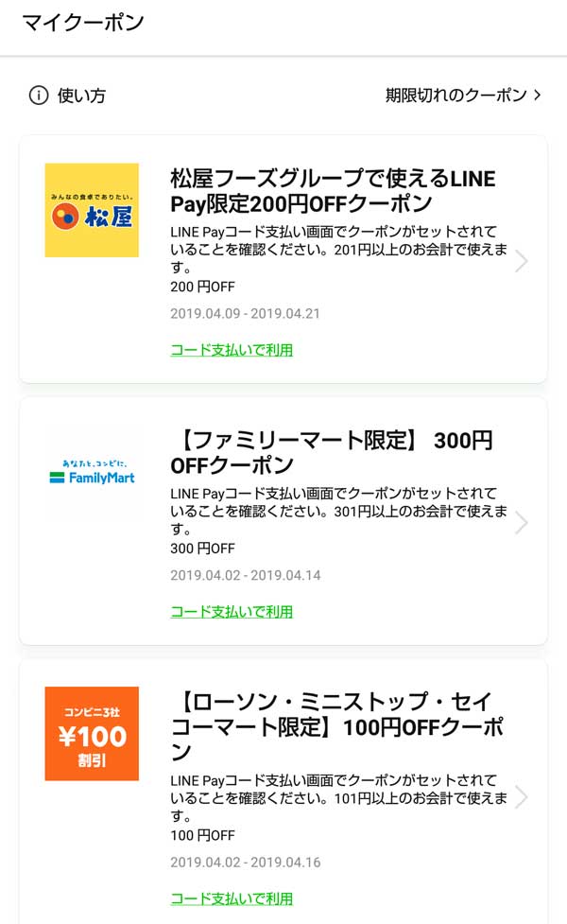The height and width of the screenshot is (924, 567).
Task: Tap コード支払いで利用 on the Lawson coupon
Action: tap(232, 898)
